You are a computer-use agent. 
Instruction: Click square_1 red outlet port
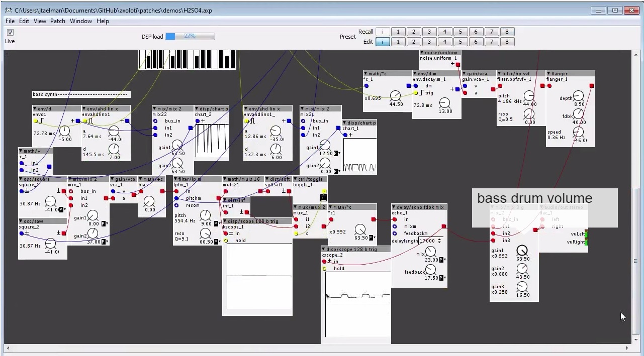[64, 191]
